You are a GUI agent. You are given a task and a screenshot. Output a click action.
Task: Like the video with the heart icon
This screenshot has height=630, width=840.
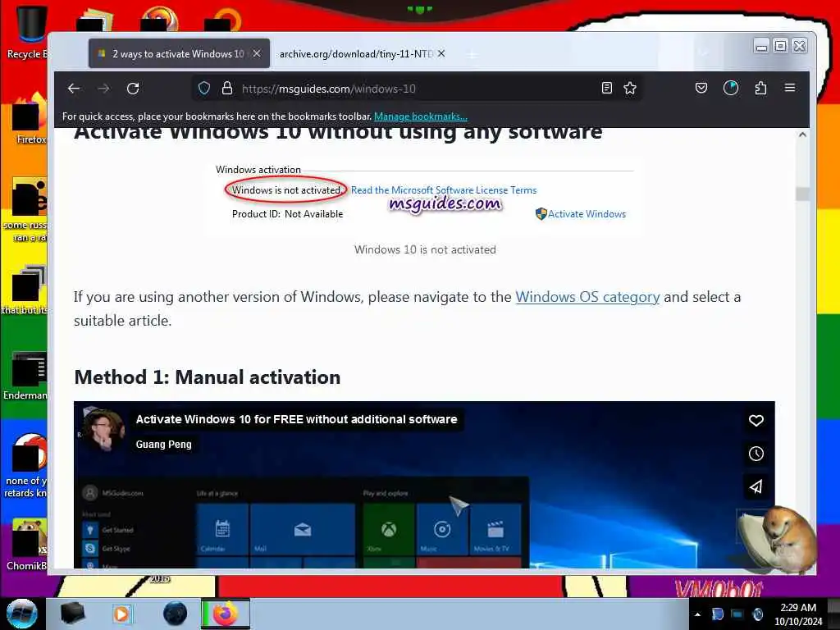coord(756,421)
